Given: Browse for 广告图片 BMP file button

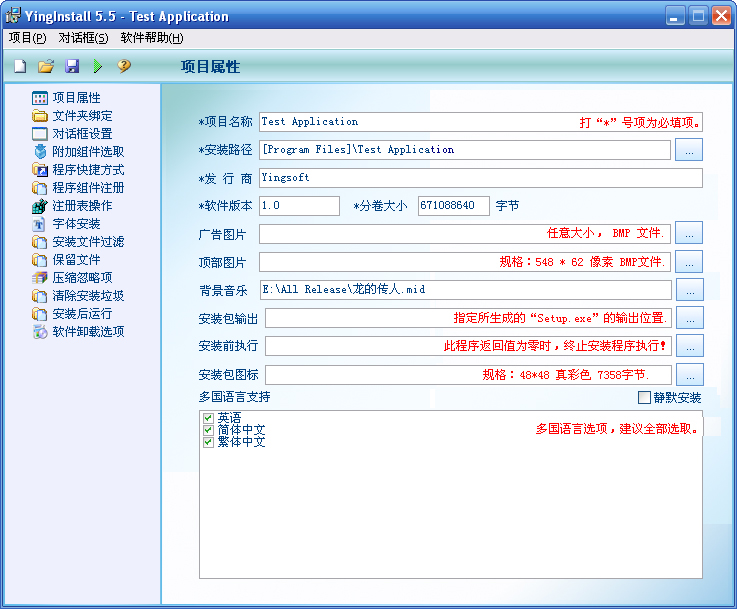Looking at the screenshot, I should [689, 233].
